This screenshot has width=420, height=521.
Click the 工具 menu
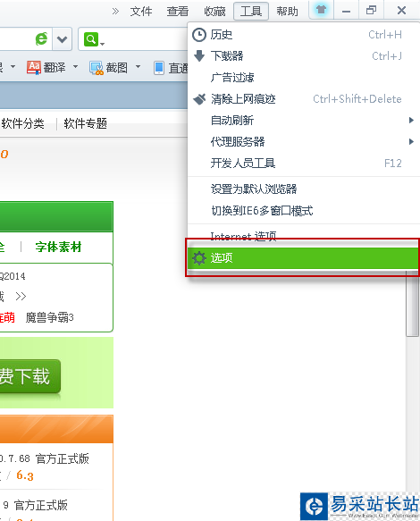[x=251, y=12]
